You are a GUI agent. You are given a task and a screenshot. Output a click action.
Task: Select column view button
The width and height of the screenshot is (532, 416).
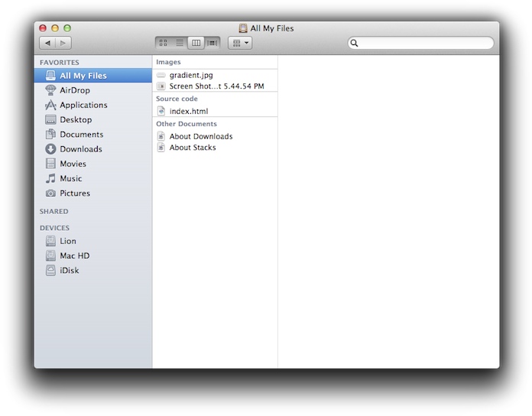196,43
